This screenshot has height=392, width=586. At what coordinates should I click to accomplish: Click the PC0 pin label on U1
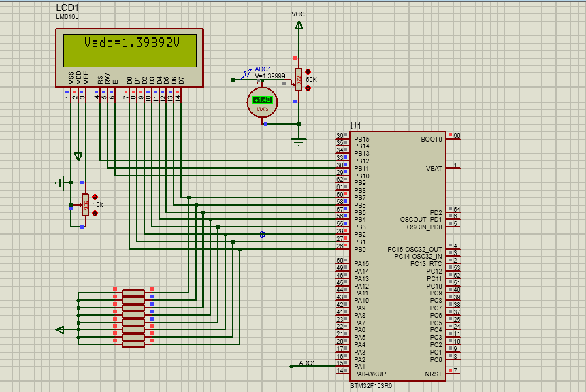[x=436, y=359]
